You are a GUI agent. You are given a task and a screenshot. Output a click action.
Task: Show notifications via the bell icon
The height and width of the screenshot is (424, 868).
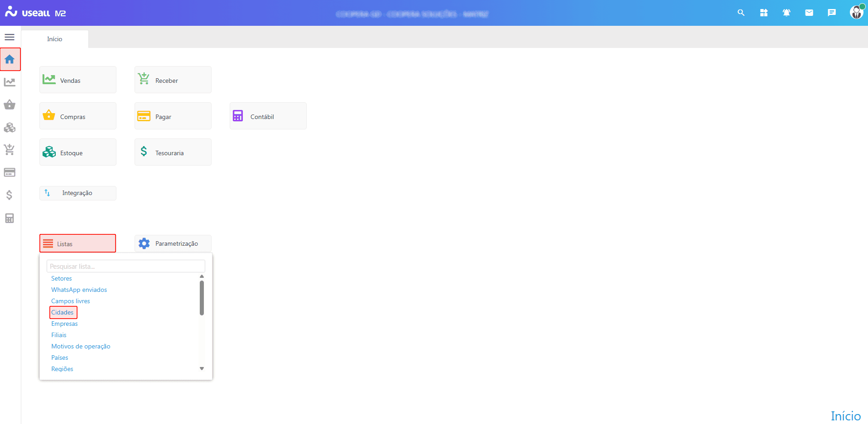point(786,13)
